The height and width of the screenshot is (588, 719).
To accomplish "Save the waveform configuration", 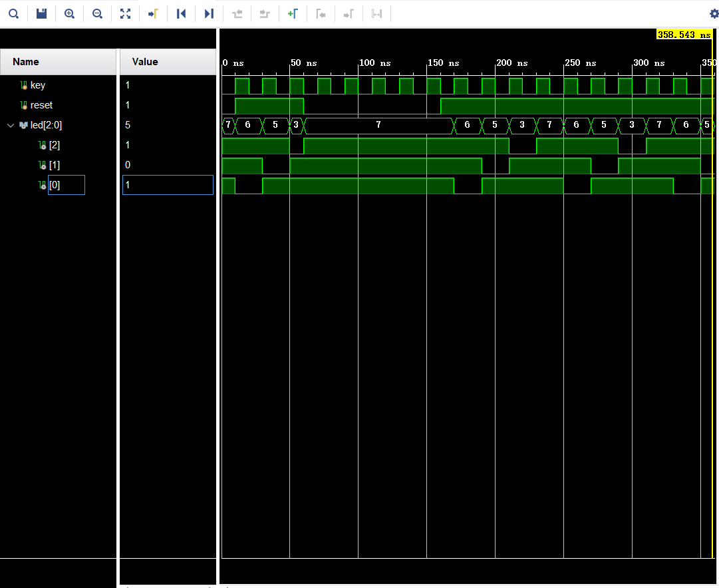I will pos(42,14).
